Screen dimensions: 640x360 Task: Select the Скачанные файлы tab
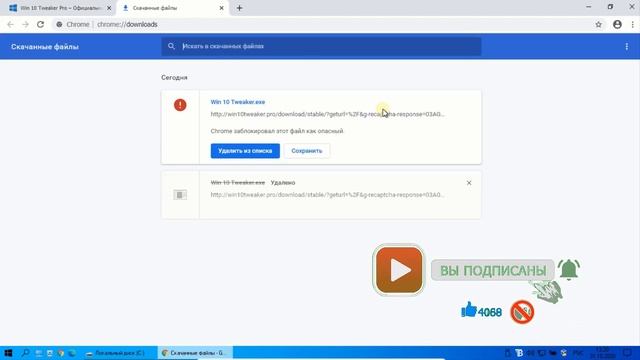click(x=173, y=8)
